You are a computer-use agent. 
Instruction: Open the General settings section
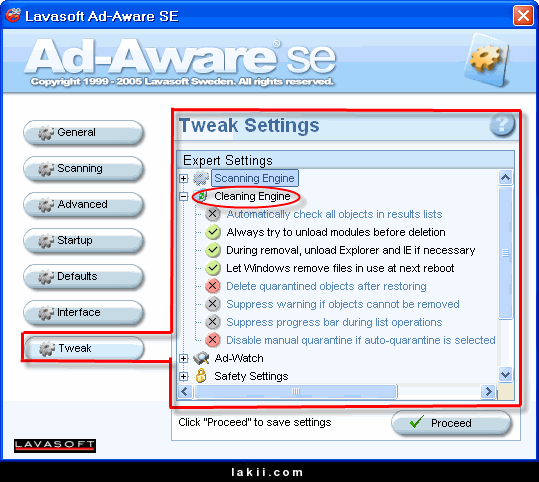tap(83, 132)
